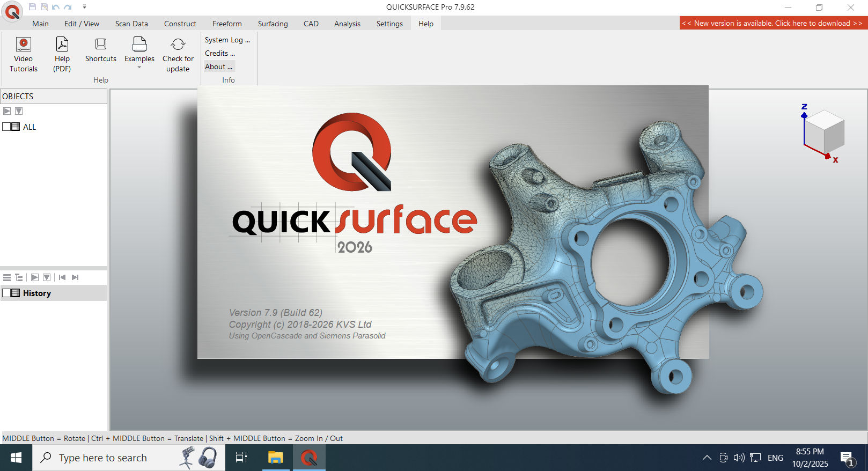
Task: Open the Scan Data tab
Action: point(131,24)
